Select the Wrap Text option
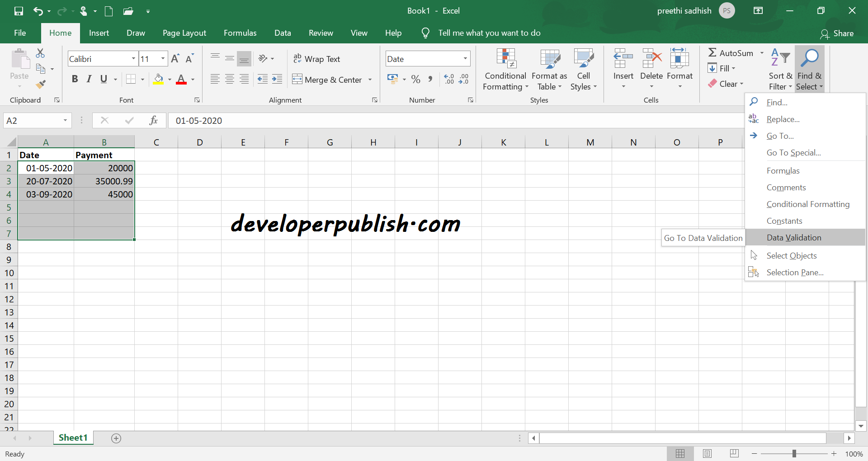868x461 pixels. [x=317, y=59]
